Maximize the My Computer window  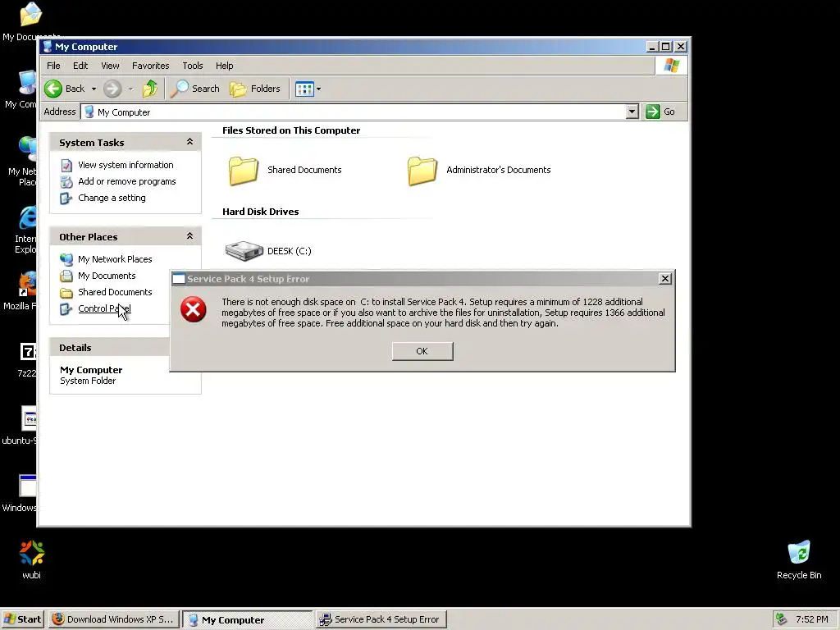coord(666,47)
